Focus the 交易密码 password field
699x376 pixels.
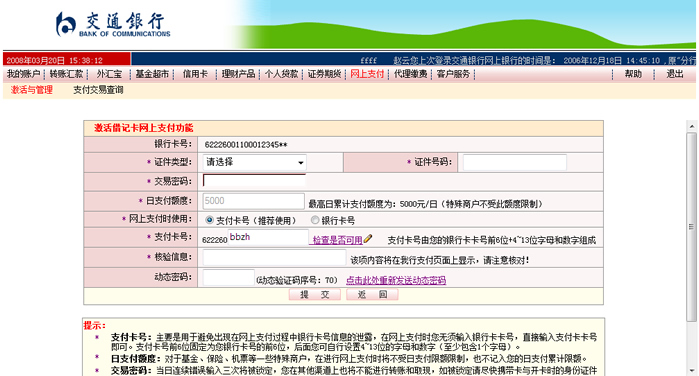pyautogui.click(x=254, y=181)
